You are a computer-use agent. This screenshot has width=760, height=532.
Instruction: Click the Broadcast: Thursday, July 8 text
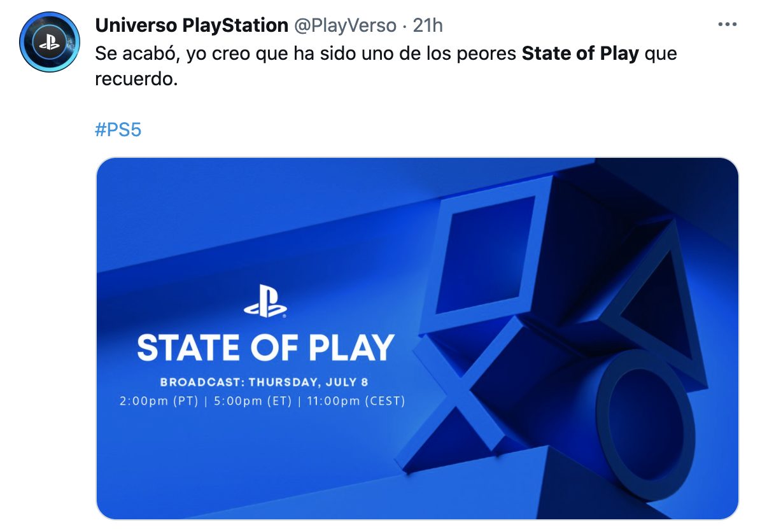[264, 382]
